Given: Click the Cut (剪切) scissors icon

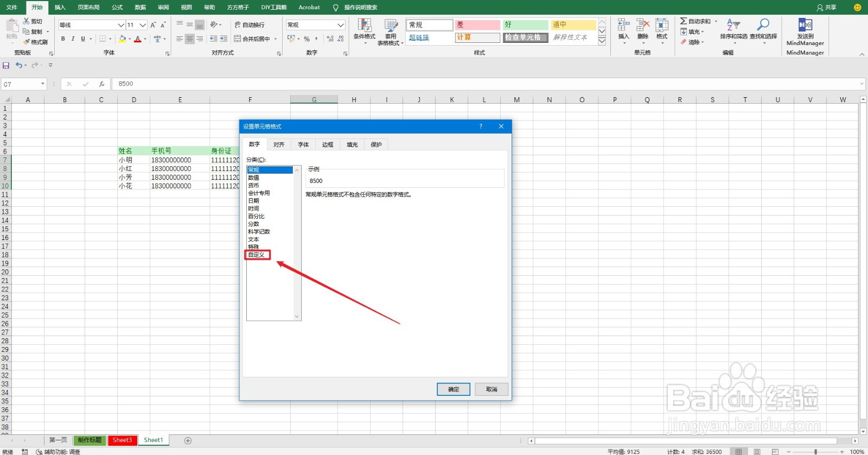Looking at the screenshot, I should pos(26,21).
